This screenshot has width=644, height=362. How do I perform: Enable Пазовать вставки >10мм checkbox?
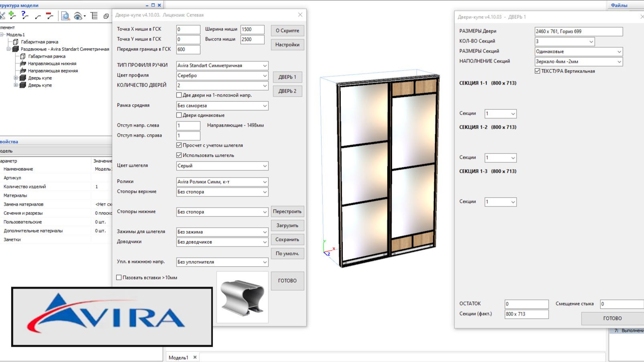pos(119,277)
